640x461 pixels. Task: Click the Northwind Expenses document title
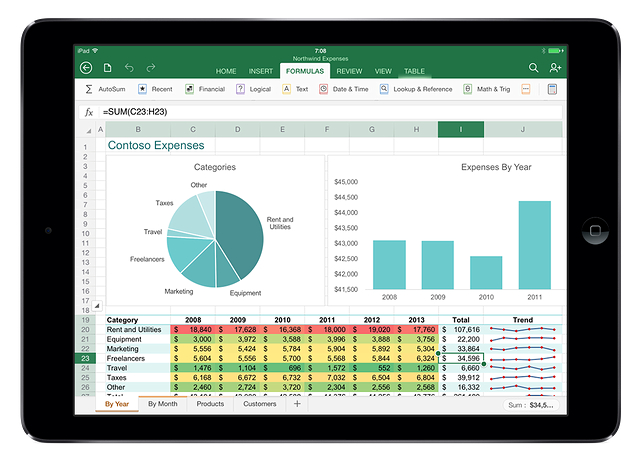point(320,59)
